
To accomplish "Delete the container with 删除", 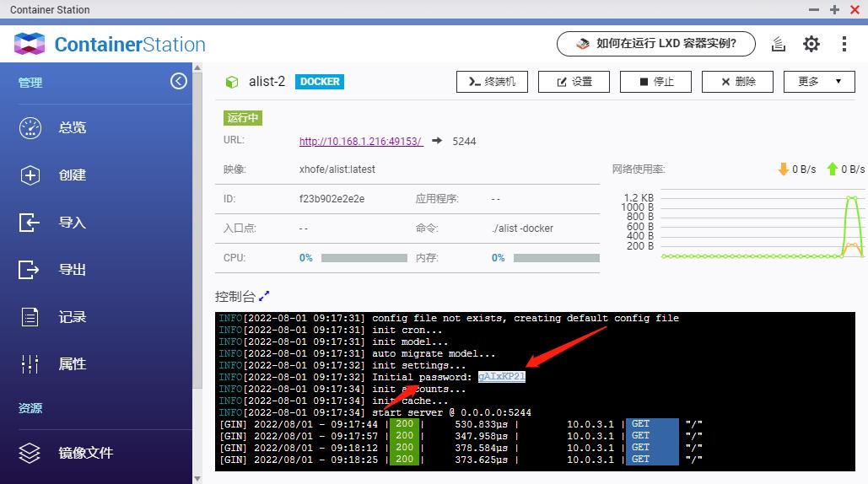I will pyautogui.click(x=738, y=82).
